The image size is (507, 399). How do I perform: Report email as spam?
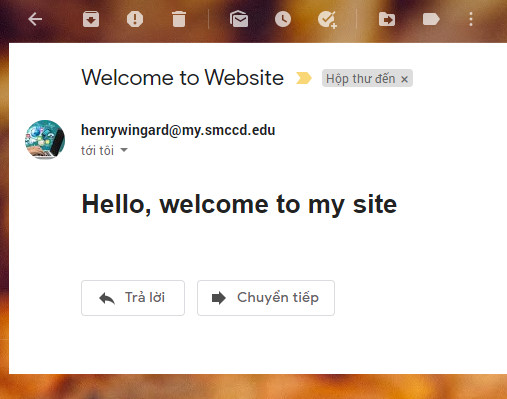point(135,19)
